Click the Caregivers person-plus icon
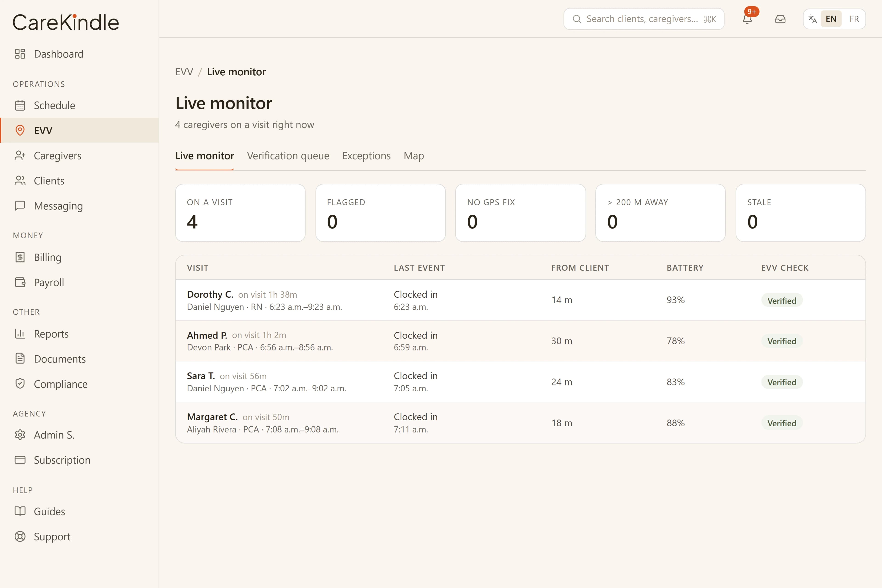This screenshot has height=588, width=882. click(x=20, y=156)
